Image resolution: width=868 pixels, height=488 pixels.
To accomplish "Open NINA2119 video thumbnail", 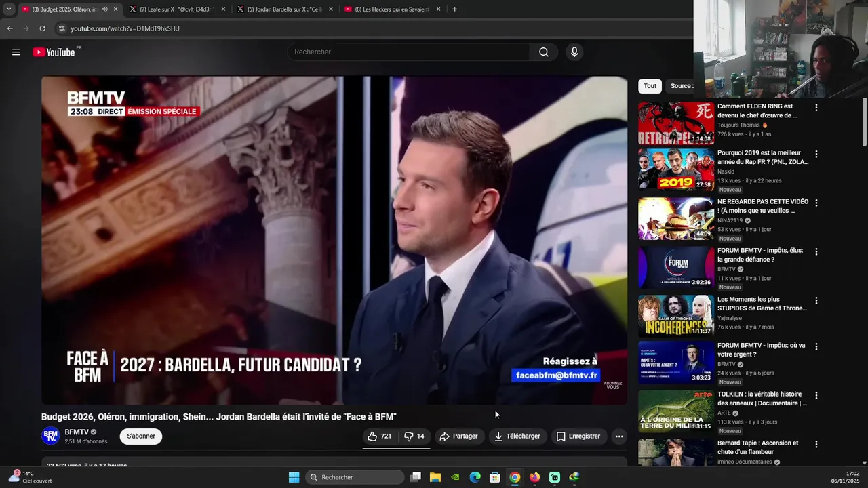I will click(676, 219).
